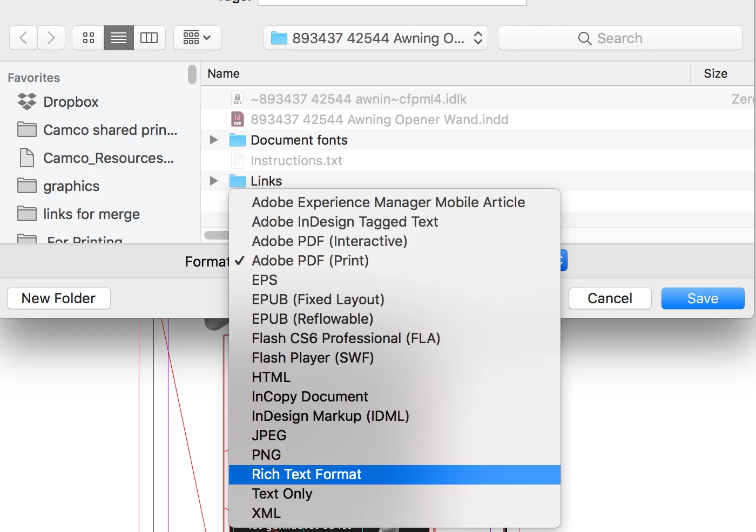The height and width of the screenshot is (532, 756).
Task: Choose Adobe InDesign Tagged Text format
Action: tap(395, 222)
